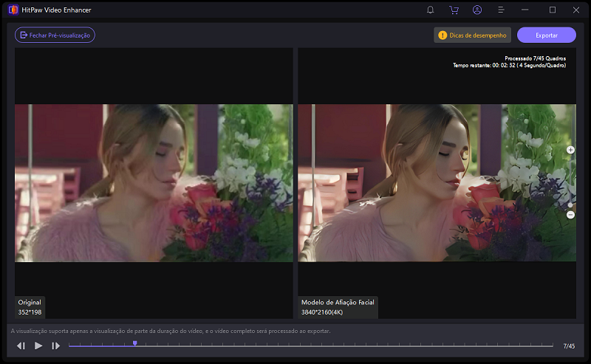This screenshot has height=364, width=591.
Task: Open the notifications bell
Action: click(431, 10)
